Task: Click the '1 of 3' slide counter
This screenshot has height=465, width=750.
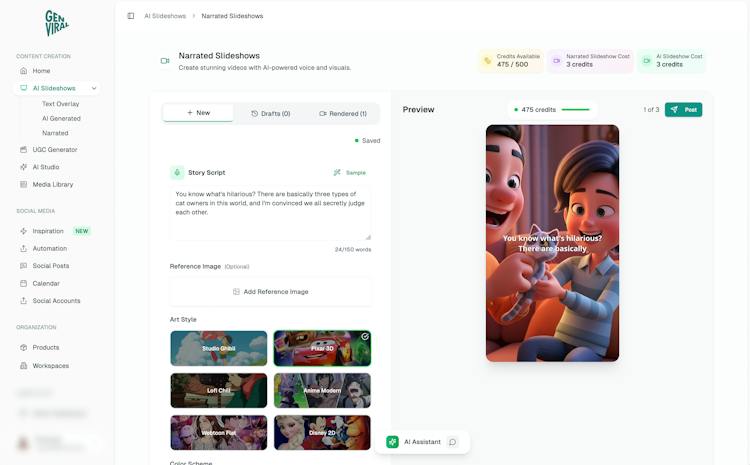Action: [x=651, y=110]
